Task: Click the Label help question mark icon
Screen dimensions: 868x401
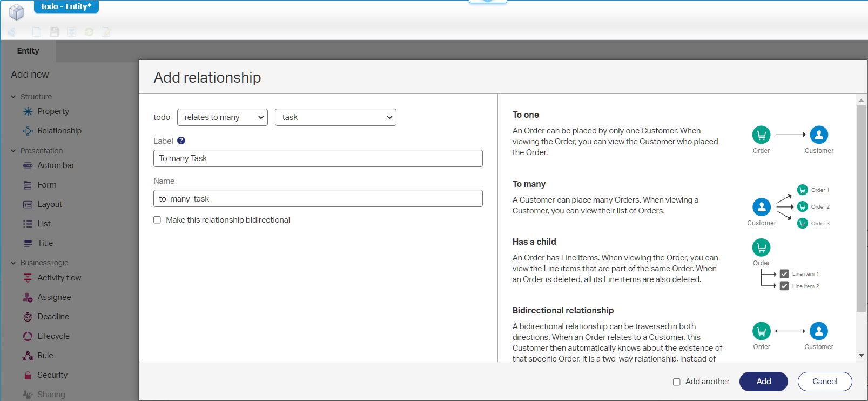Action: coord(181,141)
